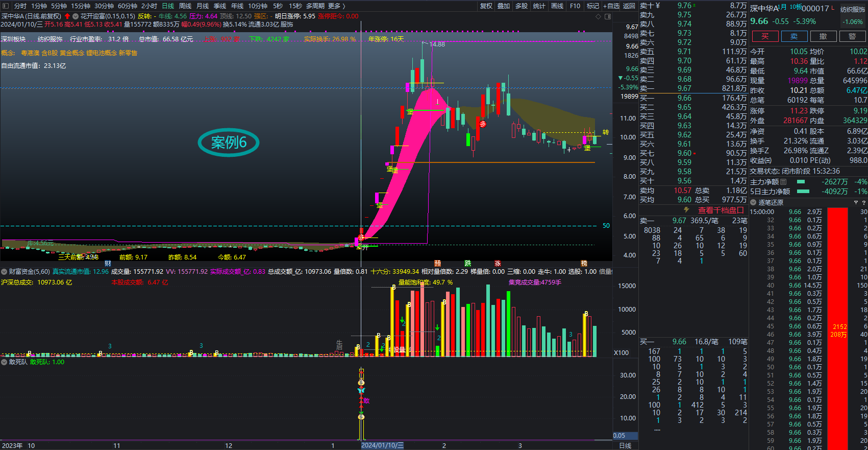868x450 pixels.
Task: Select the 5分钟 period tab
Action: 59,6
